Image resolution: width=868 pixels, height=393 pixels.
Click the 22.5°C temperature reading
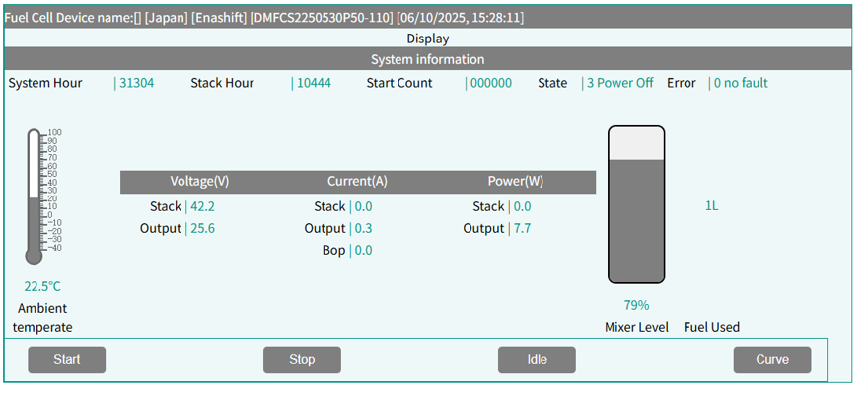(42, 286)
